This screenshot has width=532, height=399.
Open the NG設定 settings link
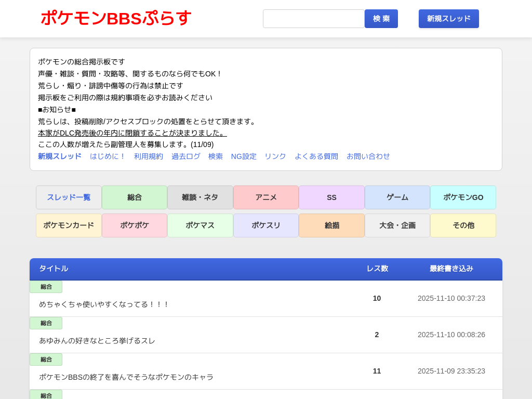click(x=244, y=156)
